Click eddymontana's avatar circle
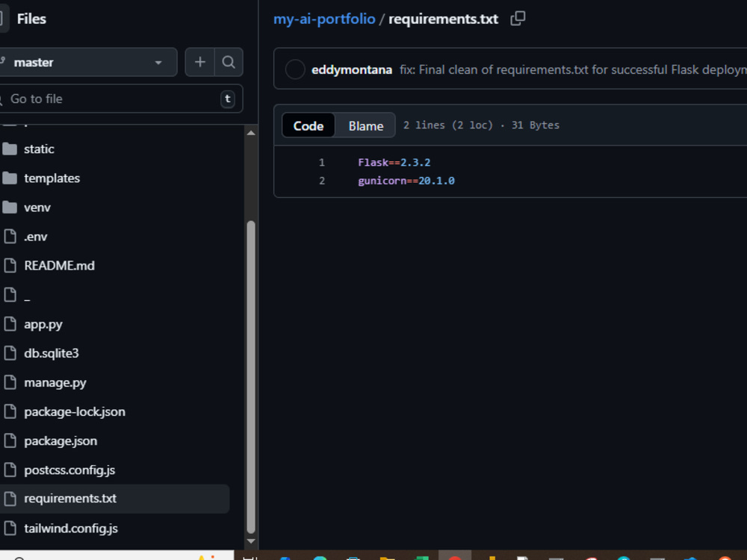 pos(295,69)
